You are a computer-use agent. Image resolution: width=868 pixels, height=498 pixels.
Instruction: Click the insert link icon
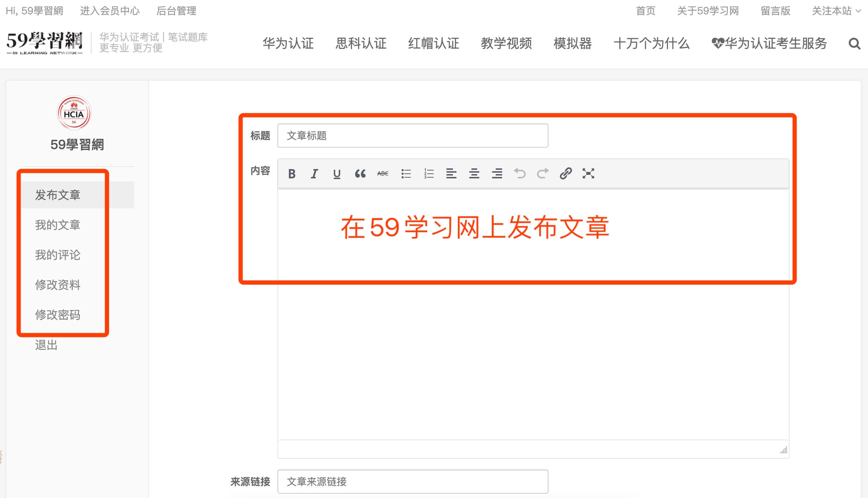(566, 174)
